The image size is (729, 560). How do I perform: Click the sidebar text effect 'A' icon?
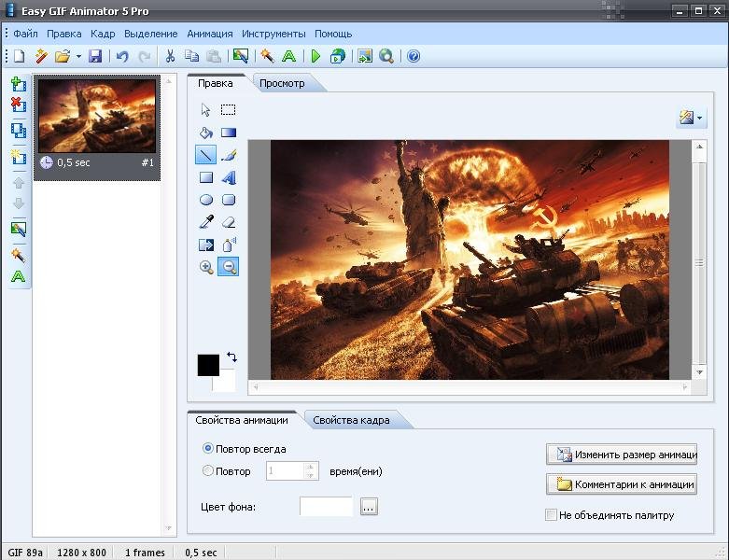click(x=18, y=276)
